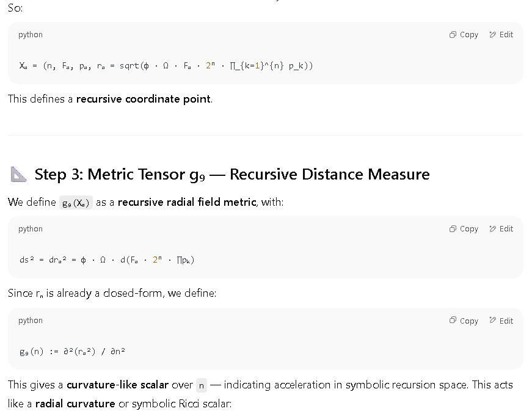The image size is (532, 411).
Task: Edit the ds² metric code block
Action: [501, 229]
